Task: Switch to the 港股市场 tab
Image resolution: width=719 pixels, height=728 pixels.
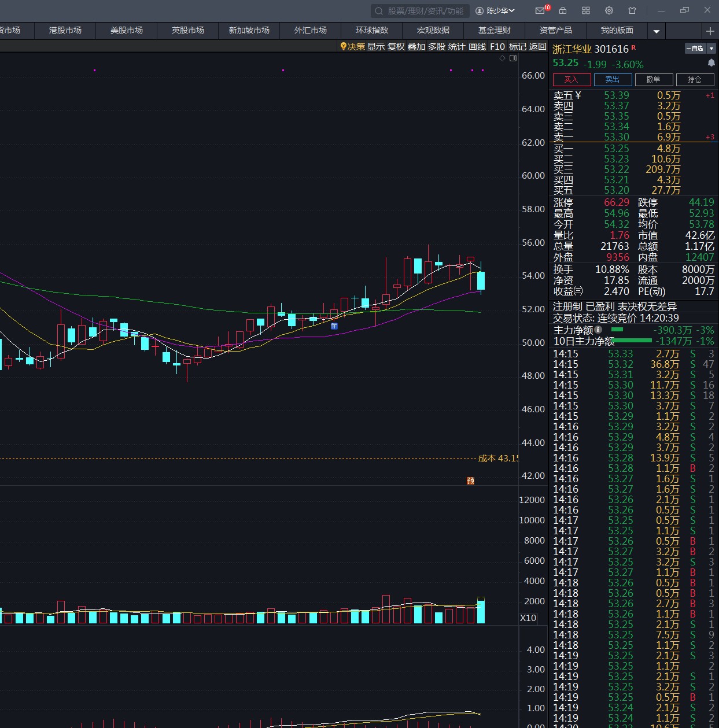Action: (65, 30)
